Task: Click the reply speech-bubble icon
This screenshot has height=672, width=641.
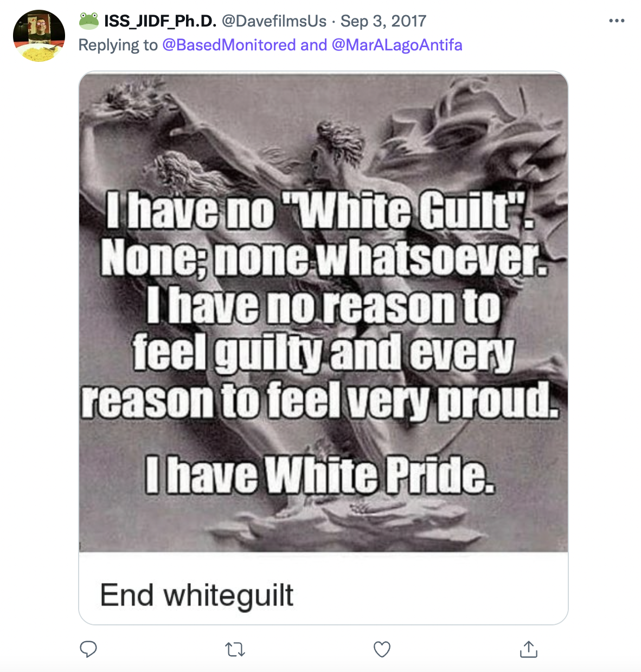Action: coord(88,649)
